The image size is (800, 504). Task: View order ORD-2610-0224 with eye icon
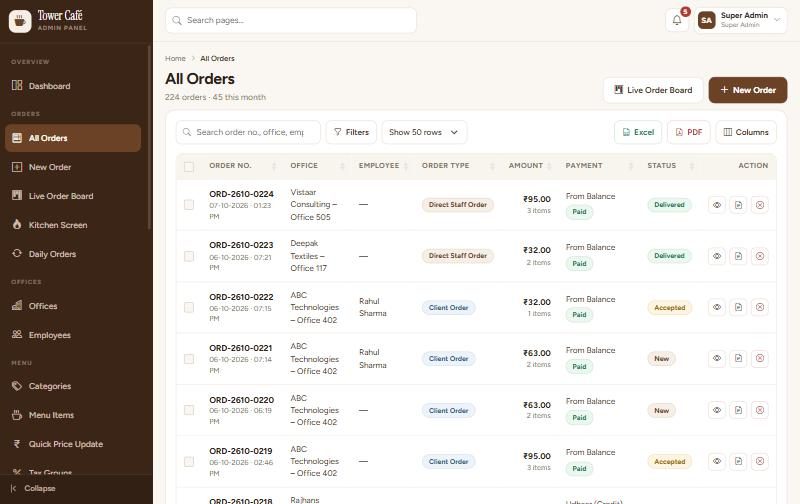tap(717, 205)
